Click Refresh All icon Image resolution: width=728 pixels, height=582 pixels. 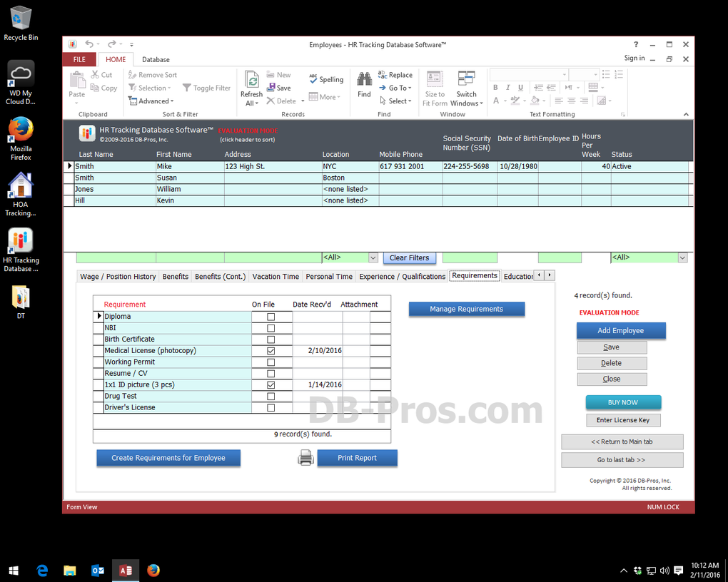(x=252, y=79)
